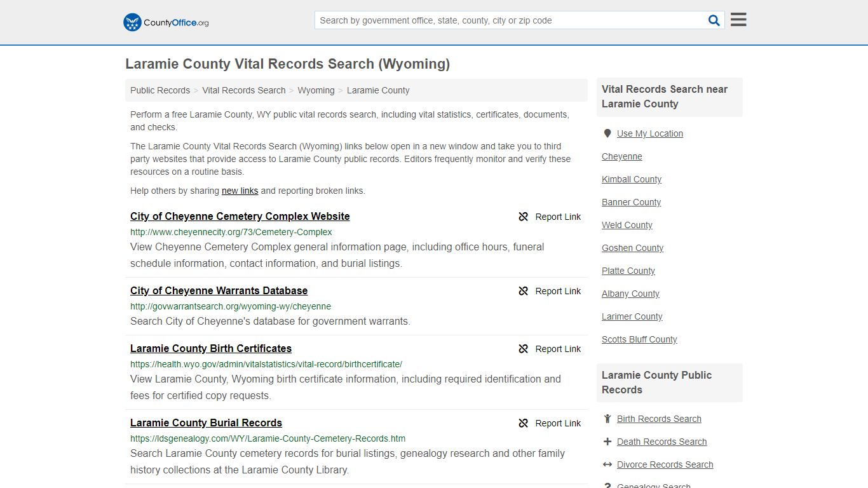
Task: Open the health.wyo.gov birthcertificate URL
Action: pos(266,364)
